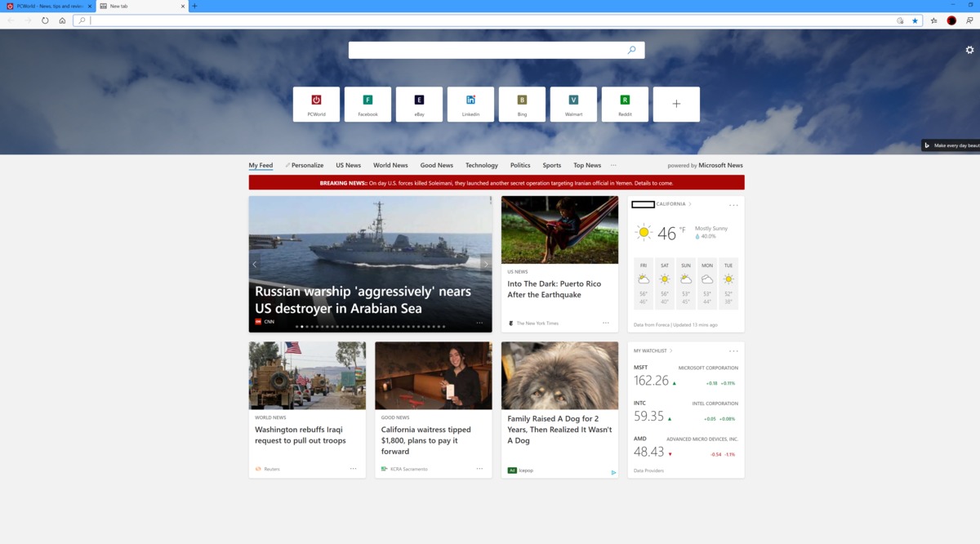
Task: Switch to the Politics tab
Action: pos(520,165)
